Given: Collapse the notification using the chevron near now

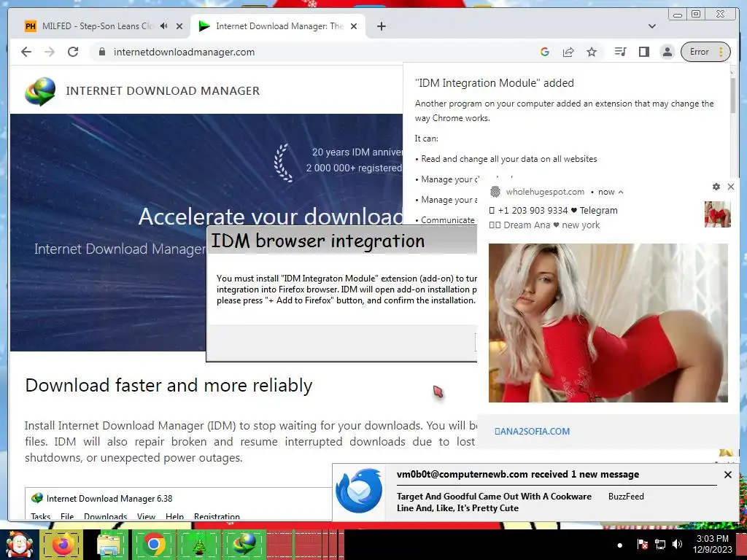Looking at the screenshot, I should (x=621, y=192).
